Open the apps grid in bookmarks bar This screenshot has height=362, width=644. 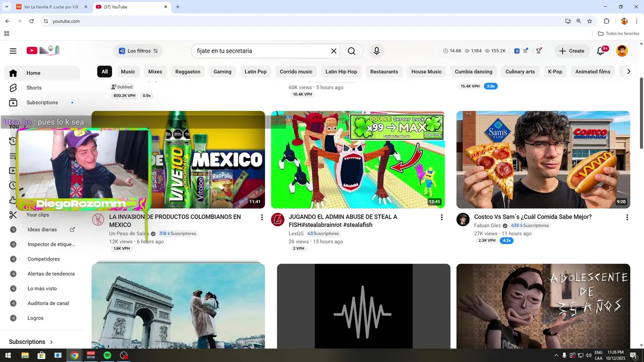click(x=7, y=34)
